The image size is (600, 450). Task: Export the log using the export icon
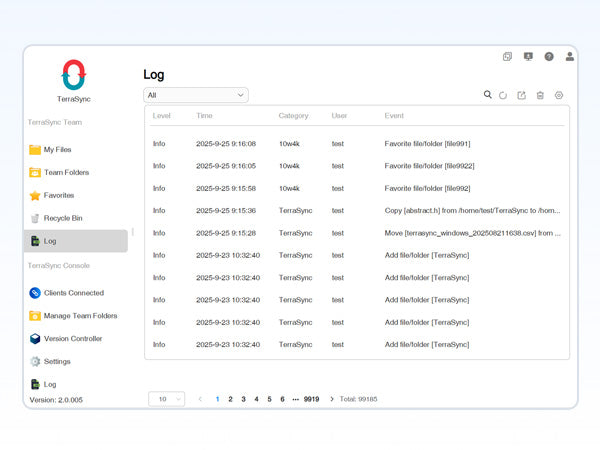(x=521, y=96)
